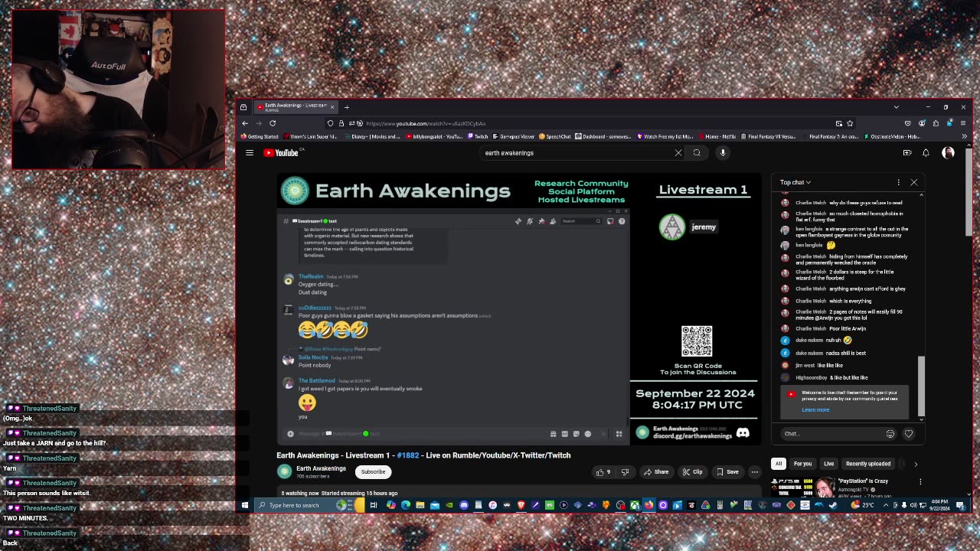
Task: Go back with browser back arrow
Action: (x=245, y=123)
